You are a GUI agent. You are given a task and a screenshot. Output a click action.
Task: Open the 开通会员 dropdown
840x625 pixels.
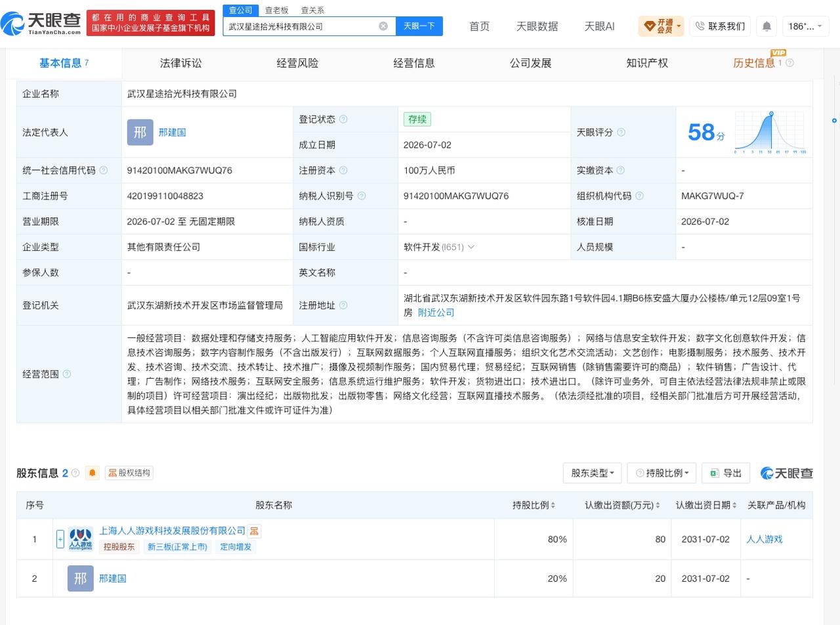(661, 26)
